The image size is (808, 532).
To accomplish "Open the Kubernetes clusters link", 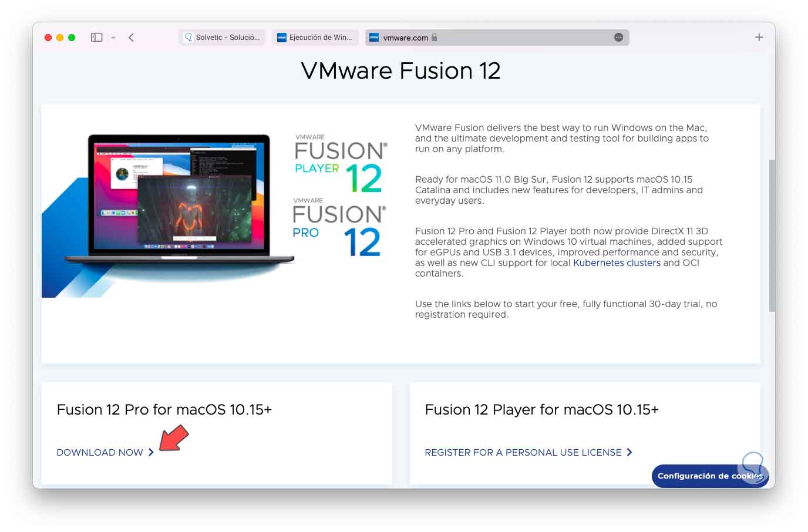I will [617, 262].
